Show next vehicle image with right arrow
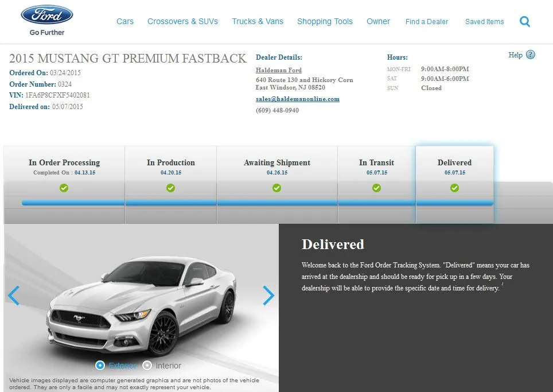Screen dimensions: 553x392 pos(268,296)
